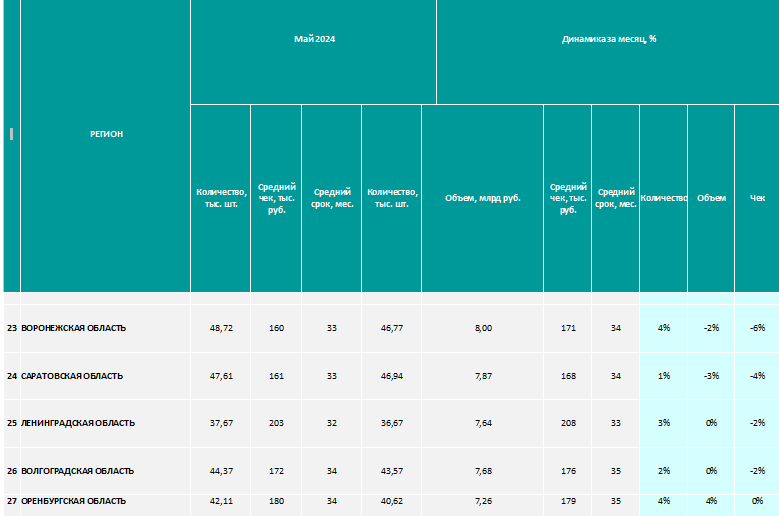
Task: Select the cell with value 48,72
Action: [221, 328]
